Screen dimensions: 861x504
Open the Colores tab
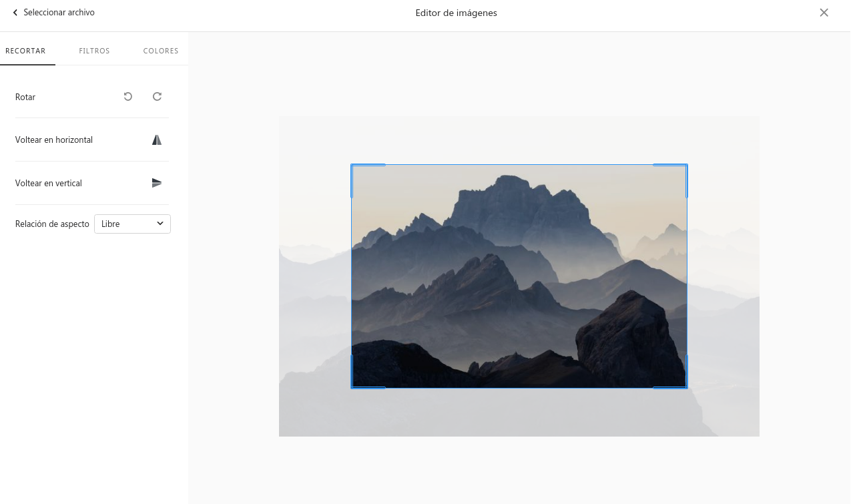click(x=161, y=51)
